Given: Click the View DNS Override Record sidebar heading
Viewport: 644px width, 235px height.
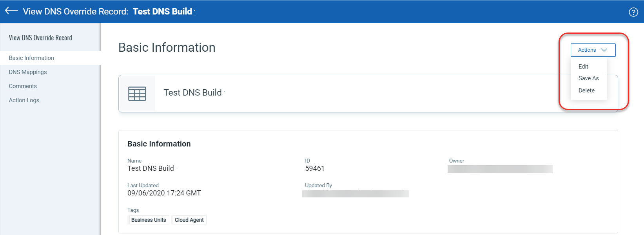Looking at the screenshot, I should 40,38.
